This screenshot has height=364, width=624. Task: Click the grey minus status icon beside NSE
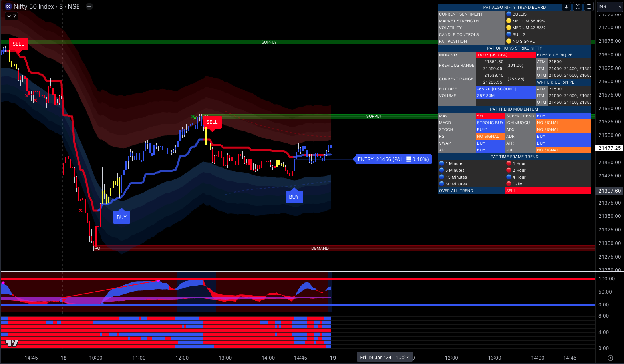pos(89,6)
